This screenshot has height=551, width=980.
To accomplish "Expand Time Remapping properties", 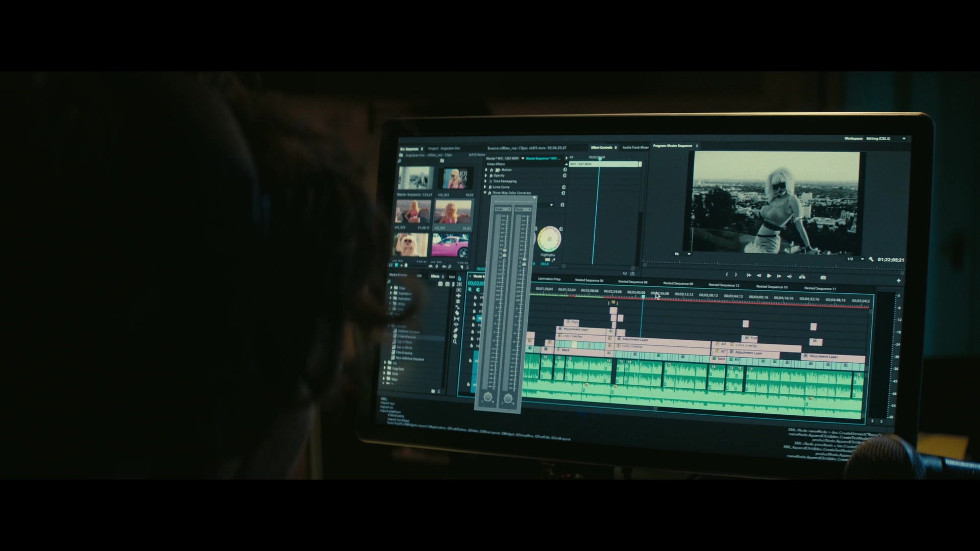I will click(485, 181).
